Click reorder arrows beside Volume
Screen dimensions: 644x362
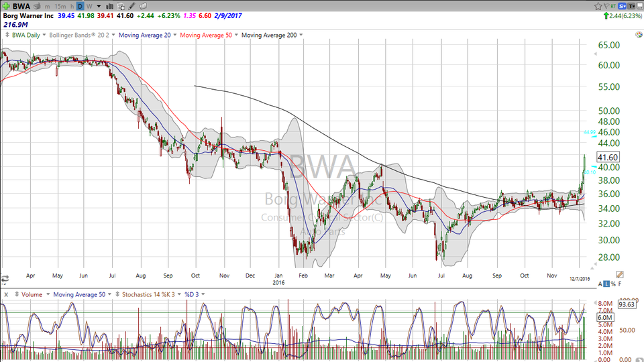pyautogui.click(x=16, y=294)
